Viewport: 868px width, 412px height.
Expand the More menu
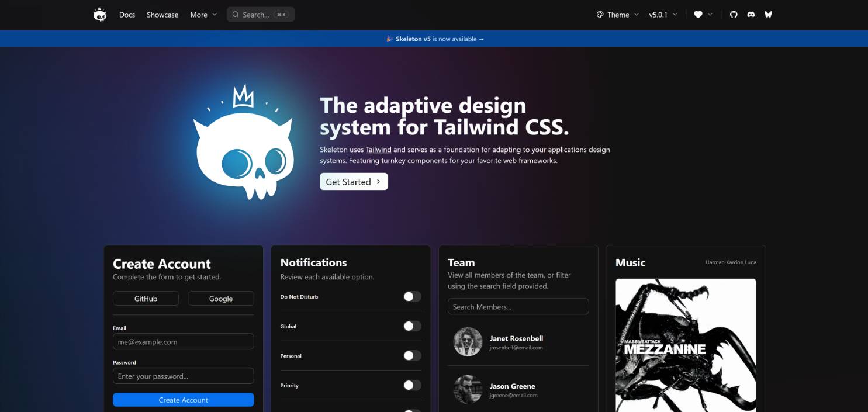(x=203, y=15)
